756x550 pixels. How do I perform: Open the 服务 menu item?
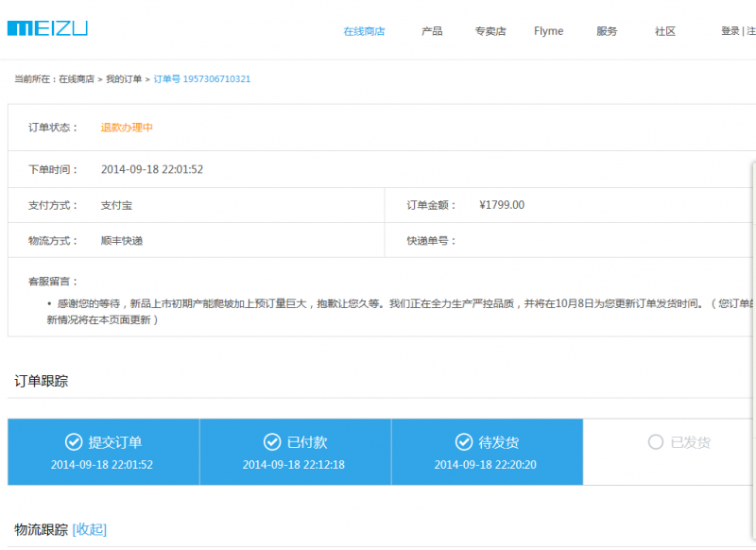(x=607, y=31)
